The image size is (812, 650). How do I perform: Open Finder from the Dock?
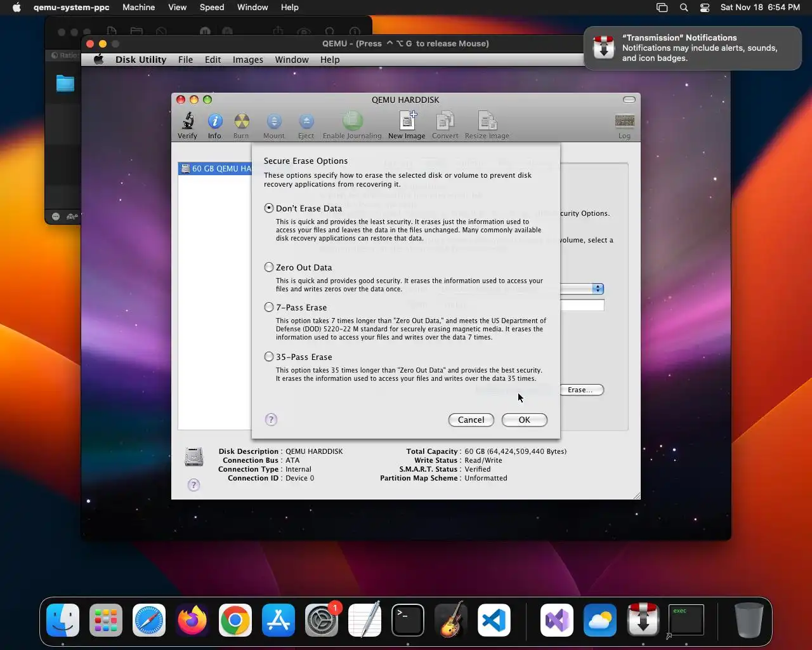pos(63,620)
